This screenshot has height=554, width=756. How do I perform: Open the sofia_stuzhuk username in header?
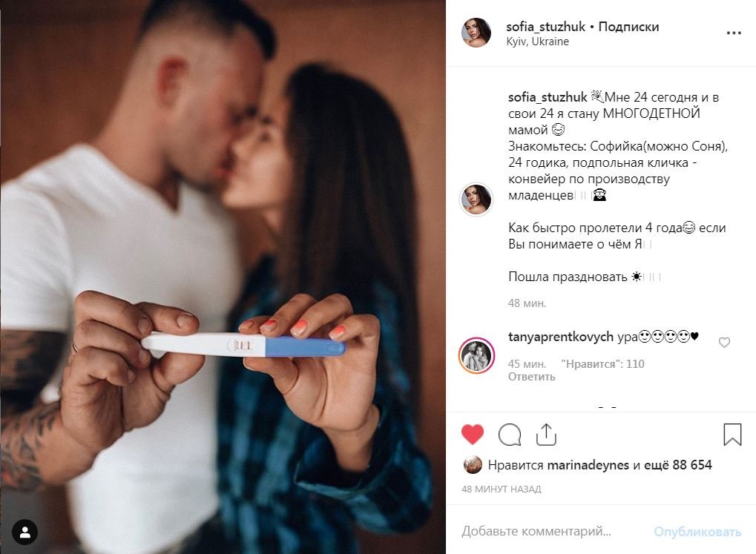tap(546, 27)
